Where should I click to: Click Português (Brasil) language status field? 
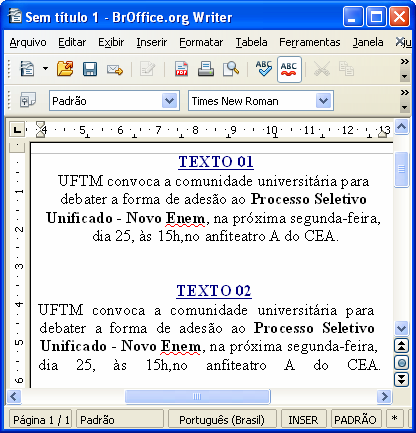click(222, 420)
